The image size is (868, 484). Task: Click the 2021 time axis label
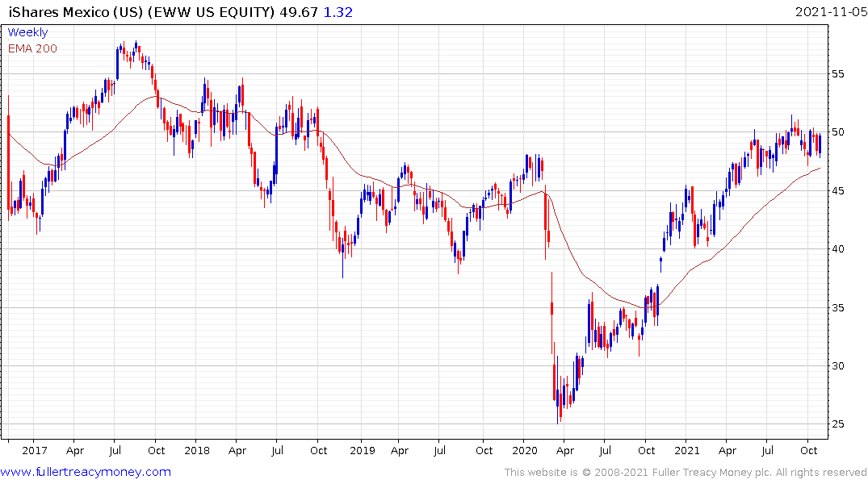687,450
